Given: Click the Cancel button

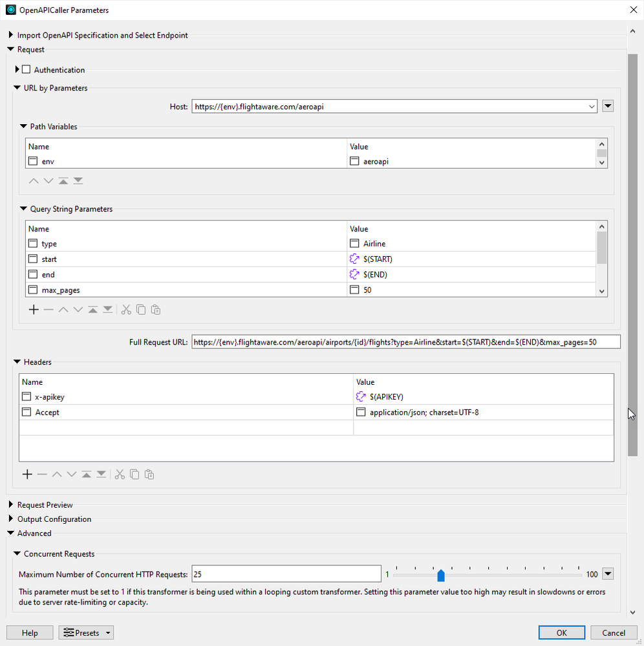Looking at the screenshot, I should click(x=614, y=633).
